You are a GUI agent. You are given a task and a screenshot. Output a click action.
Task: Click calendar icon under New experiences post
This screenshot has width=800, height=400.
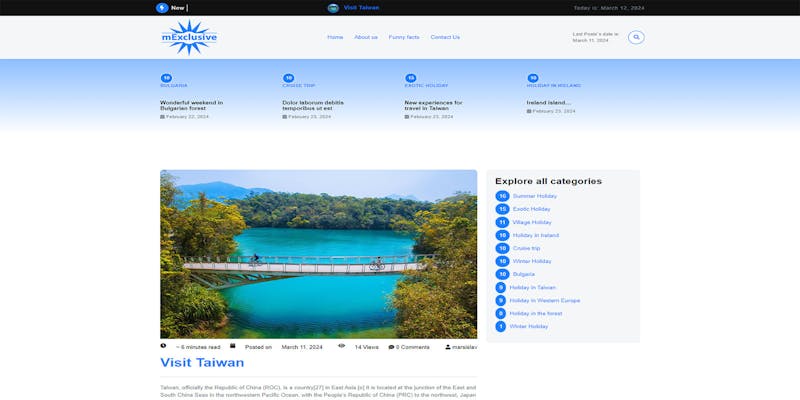click(407, 117)
